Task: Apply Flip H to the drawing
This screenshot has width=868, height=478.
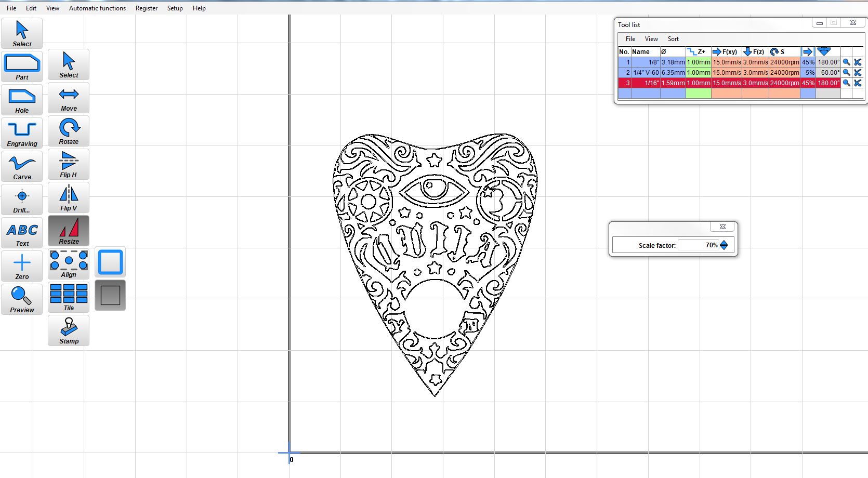Action: [x=69, y=164]
